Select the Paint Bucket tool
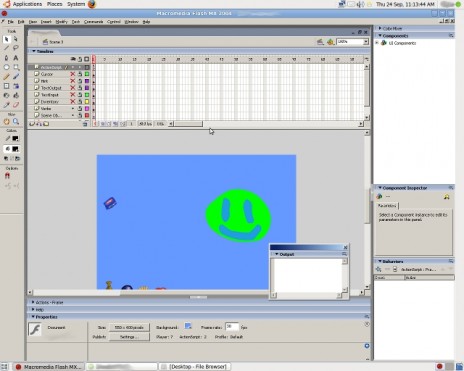The image size is (464, 371). (x=15, y=95)
